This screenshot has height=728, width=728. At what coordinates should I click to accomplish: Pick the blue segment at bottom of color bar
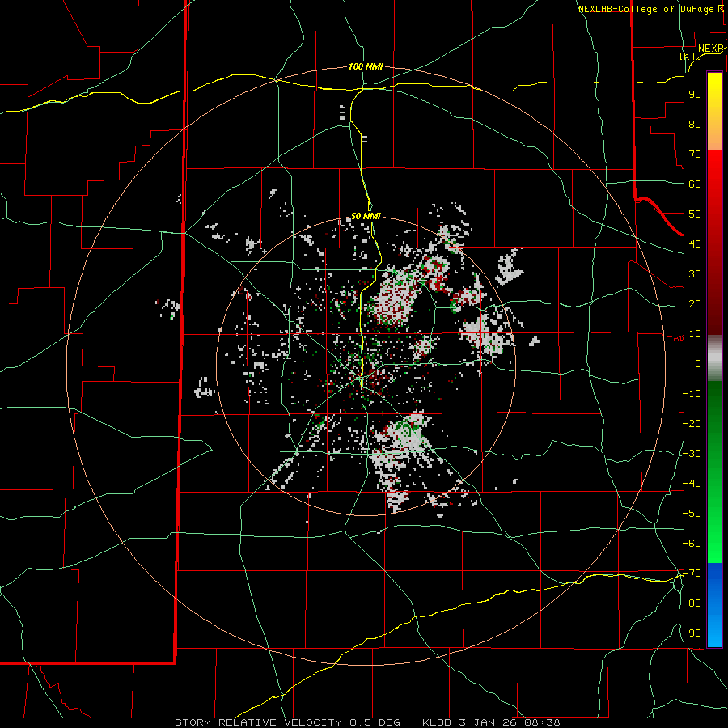tap(714, 605)
